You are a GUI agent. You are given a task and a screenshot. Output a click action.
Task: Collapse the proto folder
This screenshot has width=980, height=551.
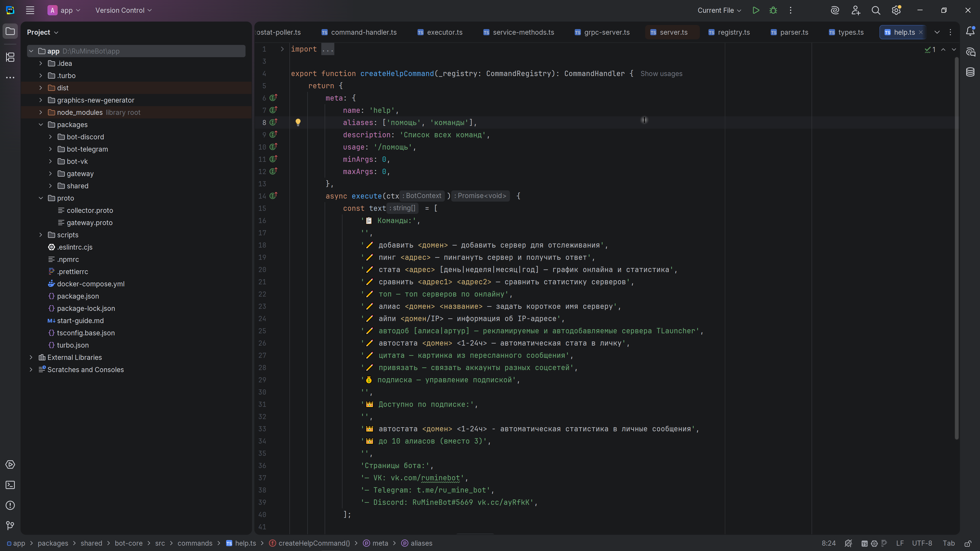point(41,198)
